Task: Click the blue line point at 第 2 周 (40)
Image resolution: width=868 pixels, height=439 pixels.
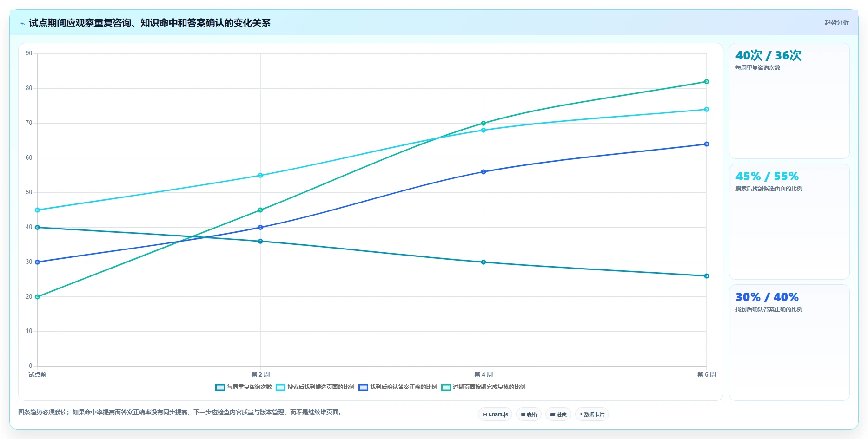Action: (260, 227)
